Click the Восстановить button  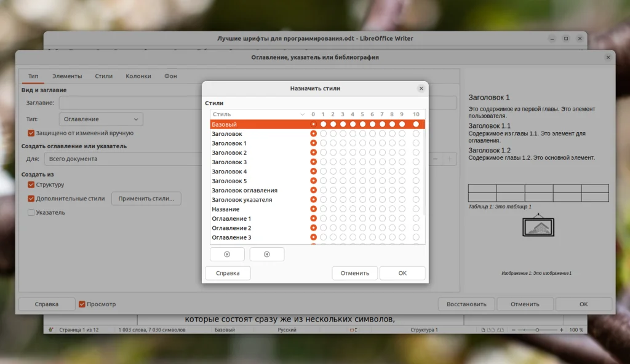tap(466, 304)
